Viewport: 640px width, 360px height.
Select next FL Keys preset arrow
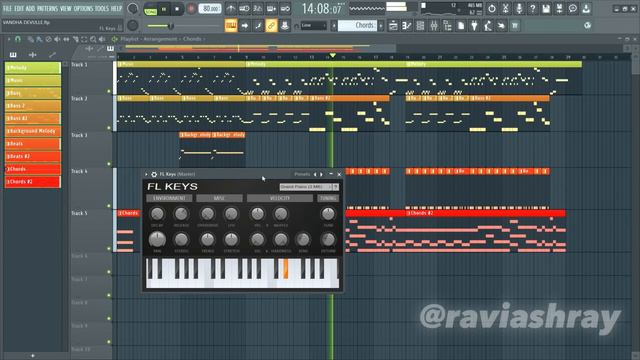pyautogui.click(x=321, y=174)
